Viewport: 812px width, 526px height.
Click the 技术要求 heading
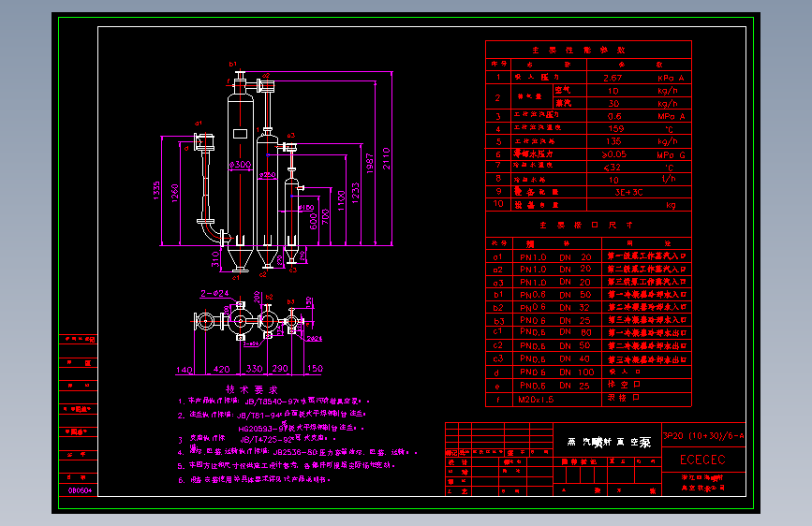coord(252,389)
